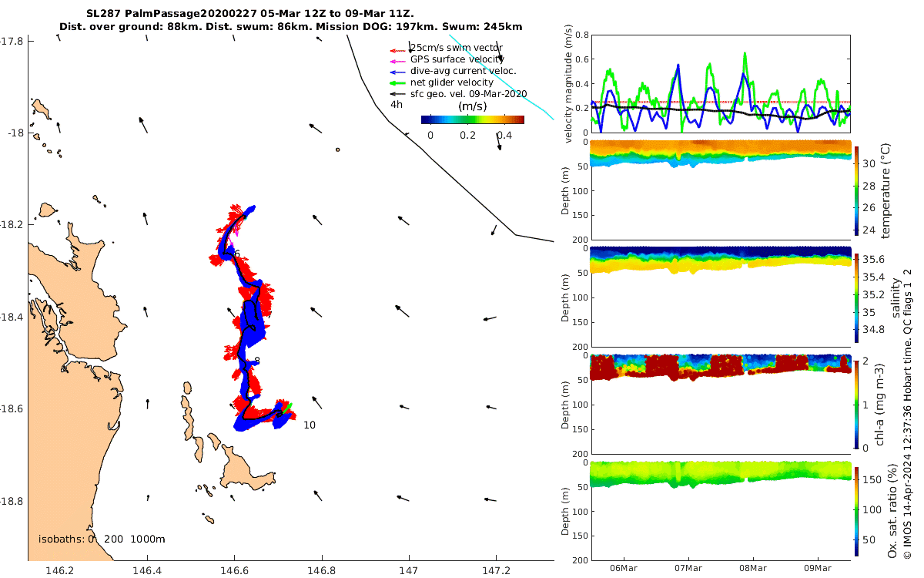Click the -18.8 latitude tick label
This screenshot has width=924, height=578.
[12, 501]
